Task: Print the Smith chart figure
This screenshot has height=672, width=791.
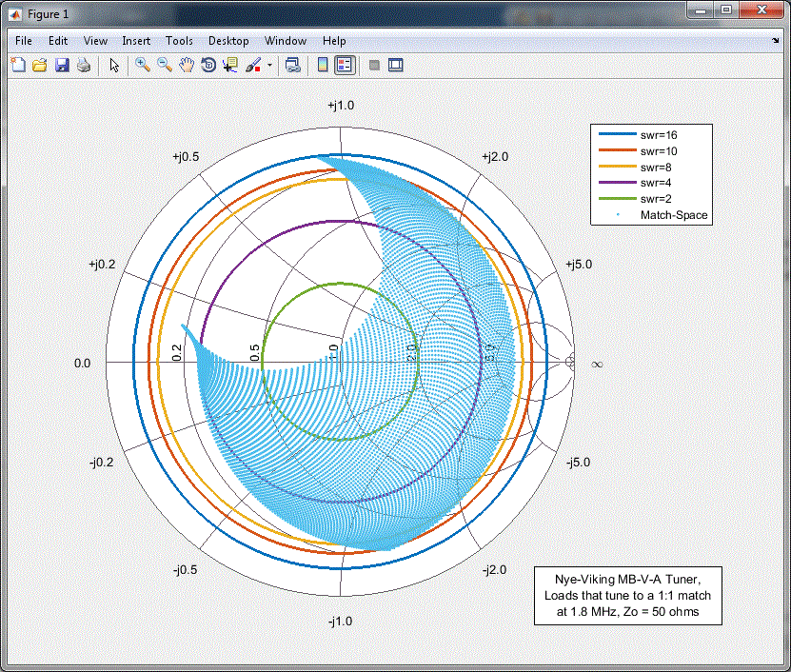Action: (85, 65)
